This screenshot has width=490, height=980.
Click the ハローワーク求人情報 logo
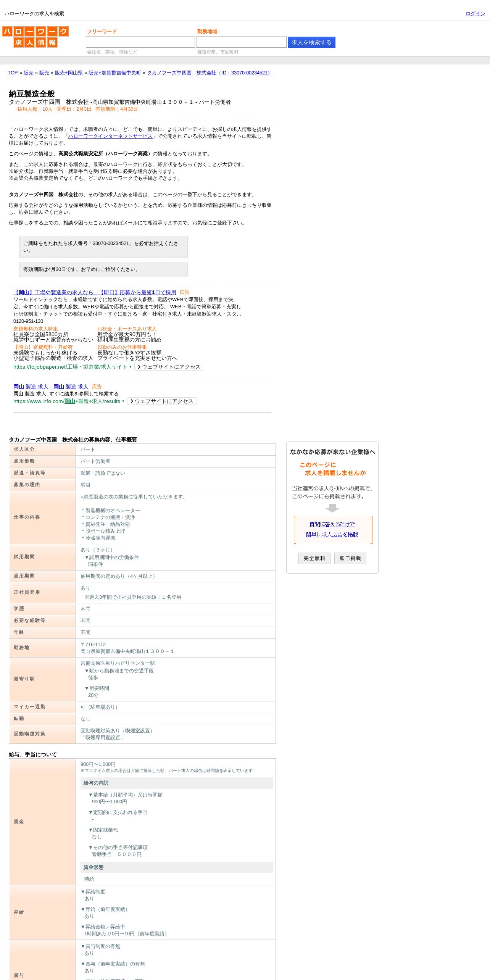click(x=35, y=37)
